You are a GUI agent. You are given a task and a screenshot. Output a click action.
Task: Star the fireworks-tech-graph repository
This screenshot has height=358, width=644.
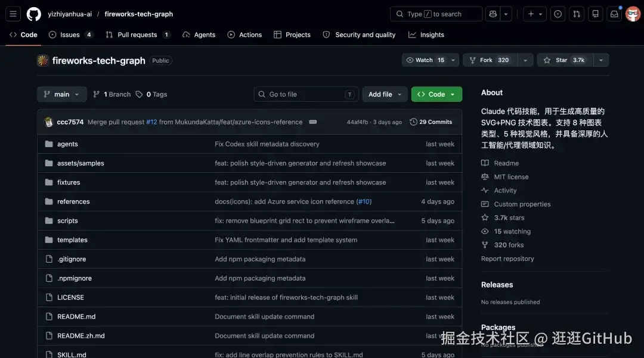(x=565, y=60)
